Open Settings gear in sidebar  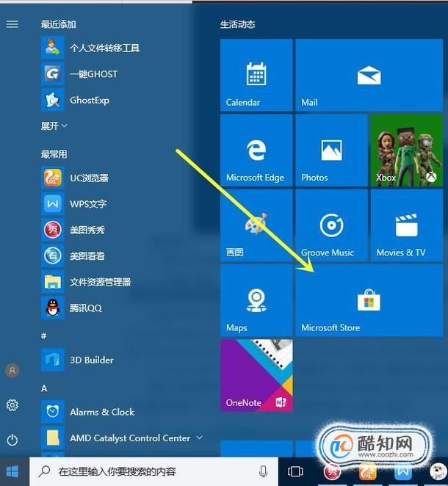[x=12, y=405]
